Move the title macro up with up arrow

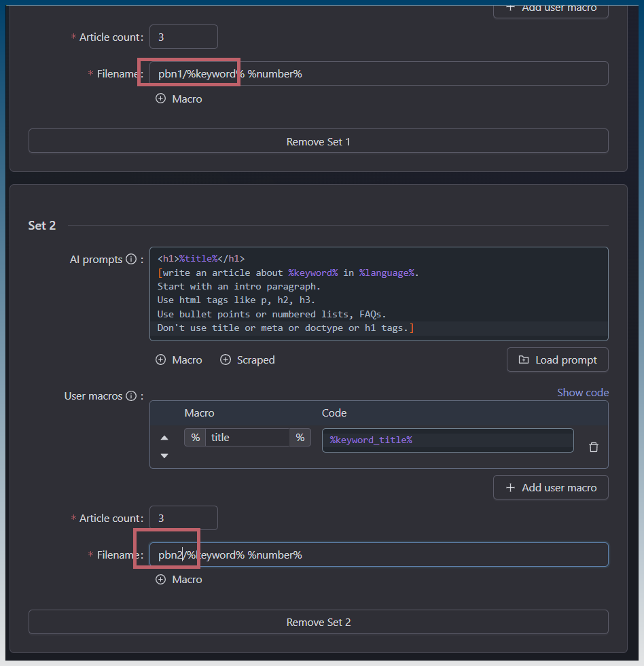(164, 438)
